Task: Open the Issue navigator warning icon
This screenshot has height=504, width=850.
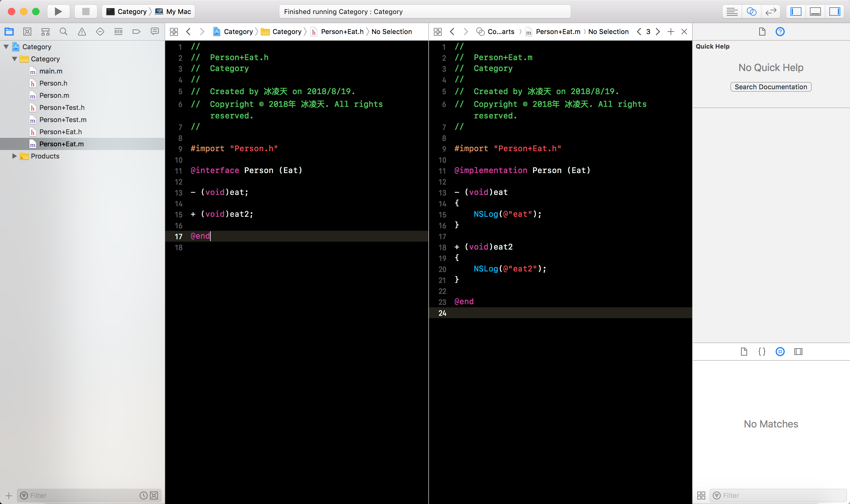Action: [82, 32]
